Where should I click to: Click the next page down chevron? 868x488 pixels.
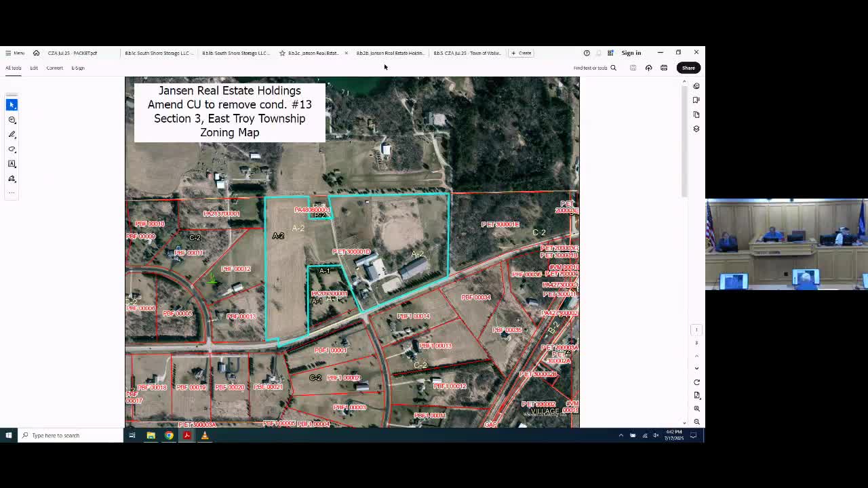tap(696, 368)
